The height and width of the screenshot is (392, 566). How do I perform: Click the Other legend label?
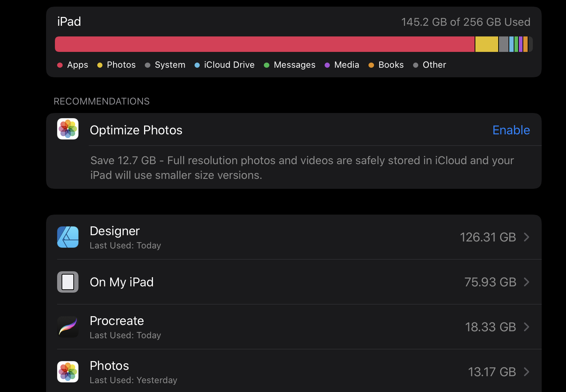click(x=434, y=65)
